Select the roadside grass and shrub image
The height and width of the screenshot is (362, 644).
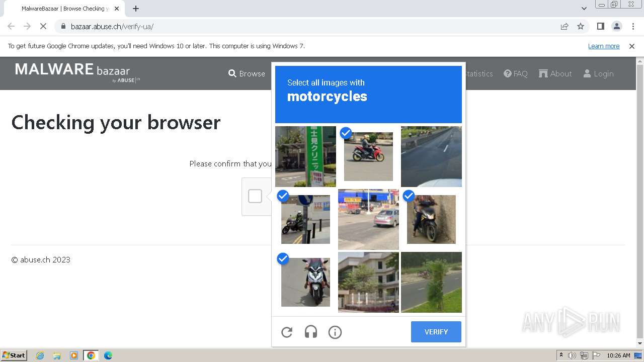click(x=431, y=282)
